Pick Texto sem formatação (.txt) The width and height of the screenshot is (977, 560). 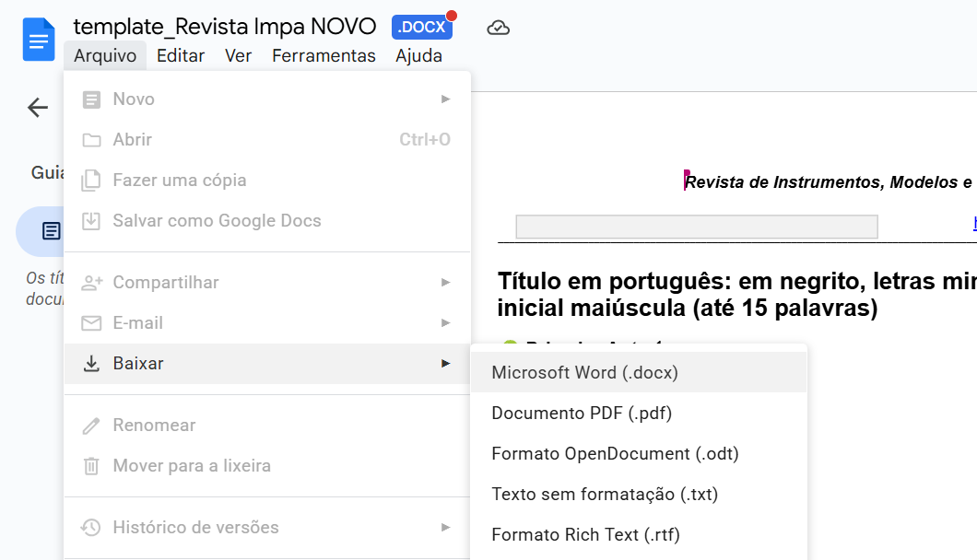click(x=605, y=495)
